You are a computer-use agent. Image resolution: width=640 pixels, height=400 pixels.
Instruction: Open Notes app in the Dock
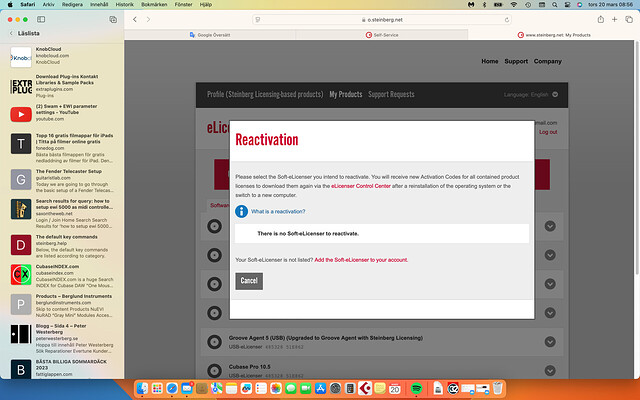[231, 388]
